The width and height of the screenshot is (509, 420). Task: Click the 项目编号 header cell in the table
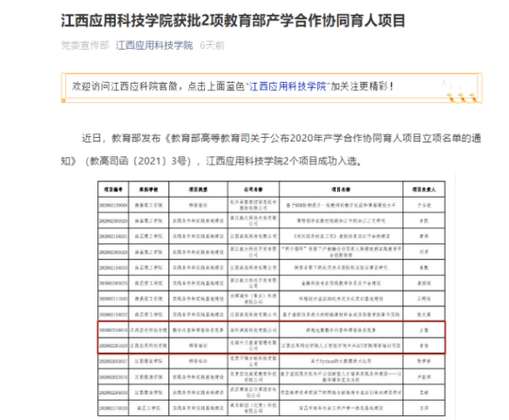(x=113, y=189)
